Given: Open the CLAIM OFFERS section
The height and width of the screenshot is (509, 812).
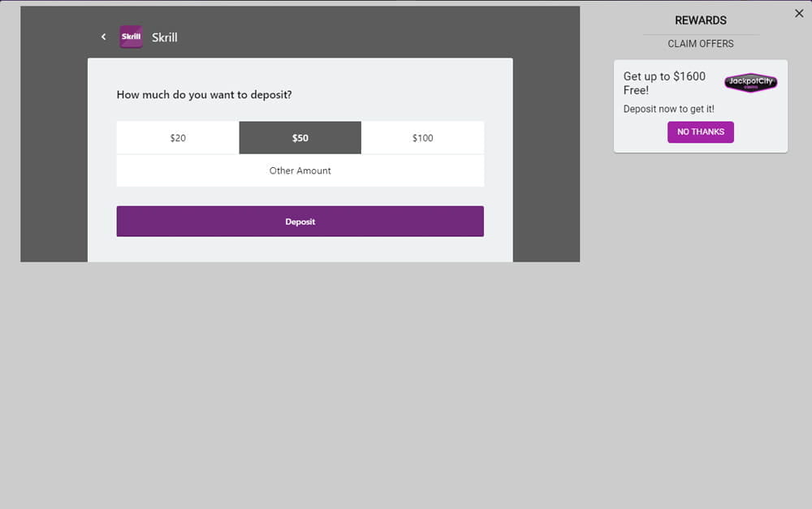Looking at the screenshot, I should pyautogui.click(x=700, y=44).
